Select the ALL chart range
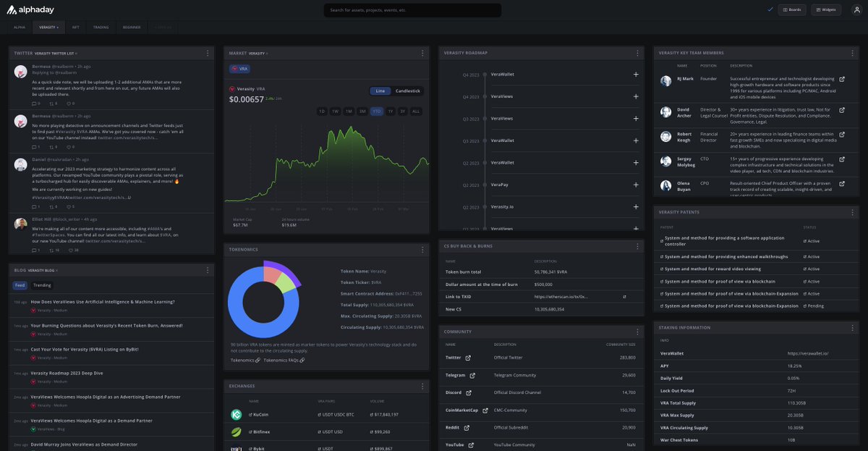The image size is (868, 451). [x=416, y=111]
